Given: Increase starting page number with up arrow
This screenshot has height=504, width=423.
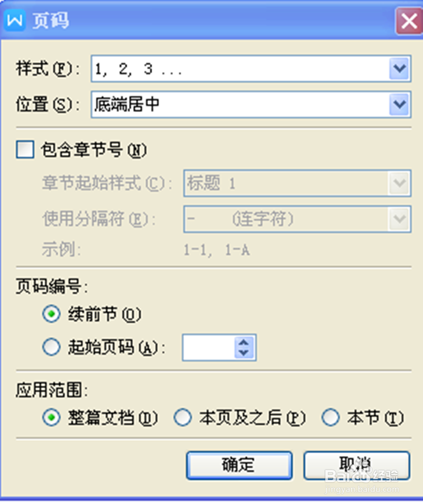Looking at the screenshot, I should (x=242, y=342).
